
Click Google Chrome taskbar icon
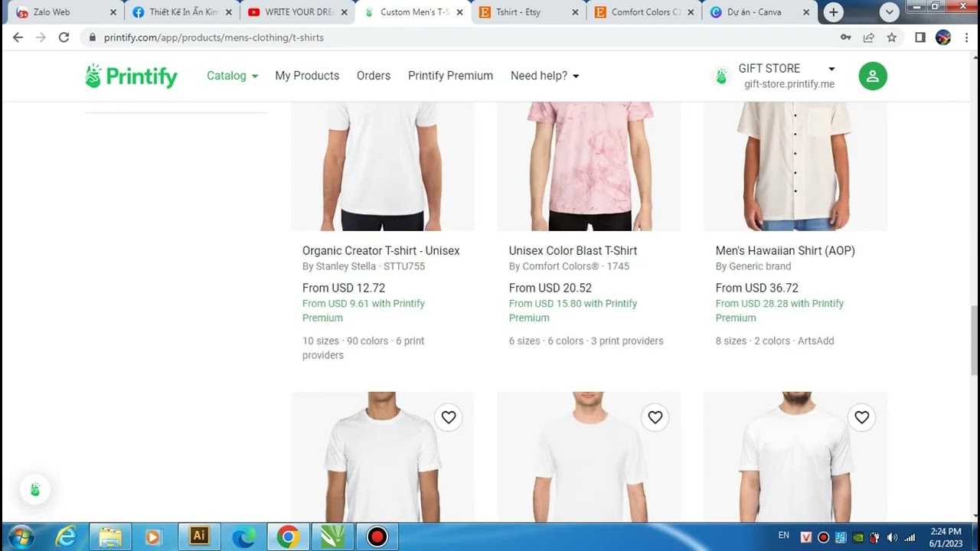point(288,537)
